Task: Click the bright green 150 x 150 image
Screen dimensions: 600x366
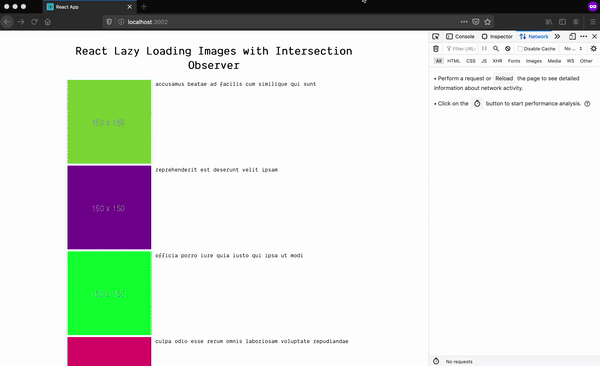Action: coord(109,293)
